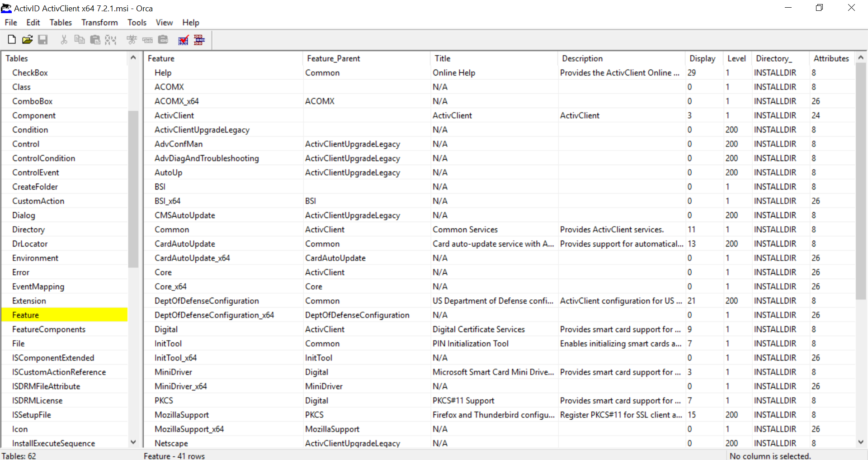Open the Tools menu
This screenshot has height=460, width=868.
pos(137,22)
